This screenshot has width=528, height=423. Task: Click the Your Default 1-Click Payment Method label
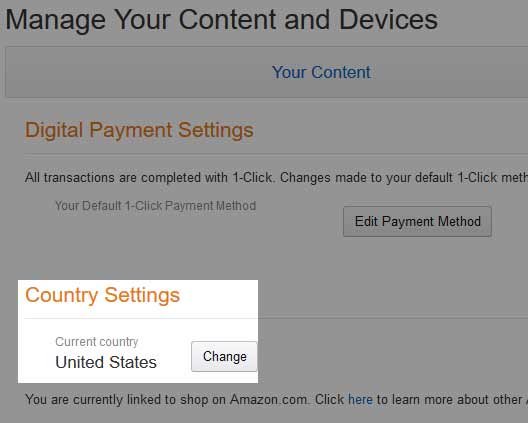click(156, 206)
